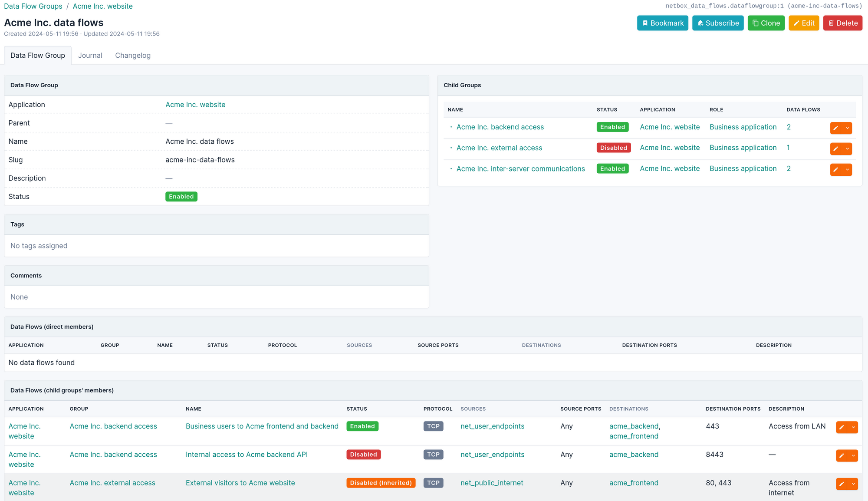This screenshot has height=501, width=868.
Task: Expand actions dropdown for external access child group
Action: pos(847,149)
